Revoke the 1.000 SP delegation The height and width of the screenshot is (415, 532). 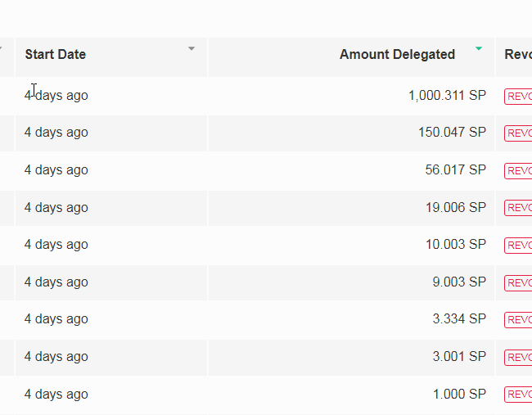(x=519, y=395)
